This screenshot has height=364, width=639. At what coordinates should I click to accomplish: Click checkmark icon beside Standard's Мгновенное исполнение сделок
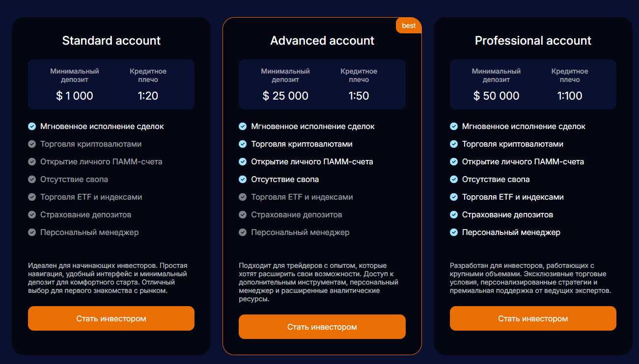(x=32, y=127)
